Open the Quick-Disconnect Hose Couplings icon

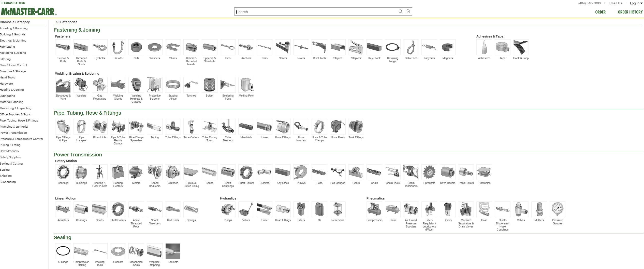click(503, 209)
